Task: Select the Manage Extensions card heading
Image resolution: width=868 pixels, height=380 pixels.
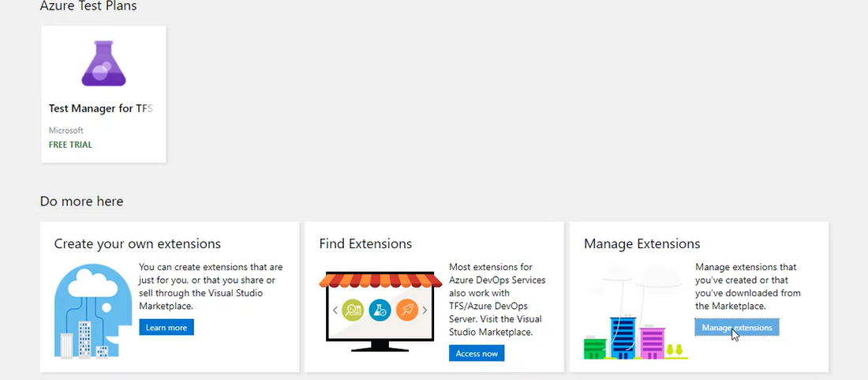Action: tap(642, 244)
